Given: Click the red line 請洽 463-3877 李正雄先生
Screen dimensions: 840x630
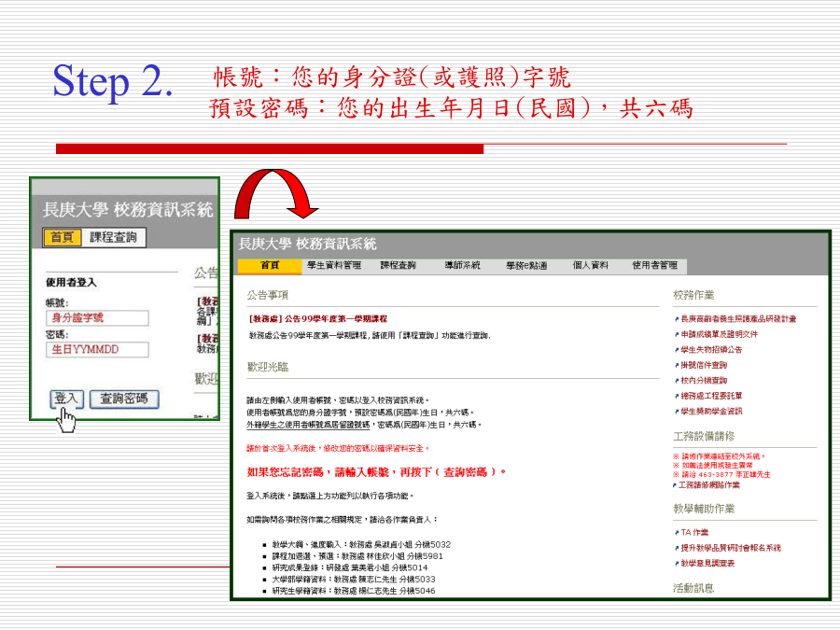Looking at the screenshot, I should tap(721, 475).
